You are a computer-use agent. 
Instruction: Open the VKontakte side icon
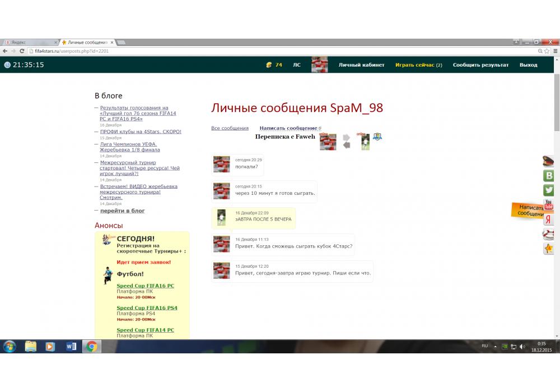pos(549,175)
